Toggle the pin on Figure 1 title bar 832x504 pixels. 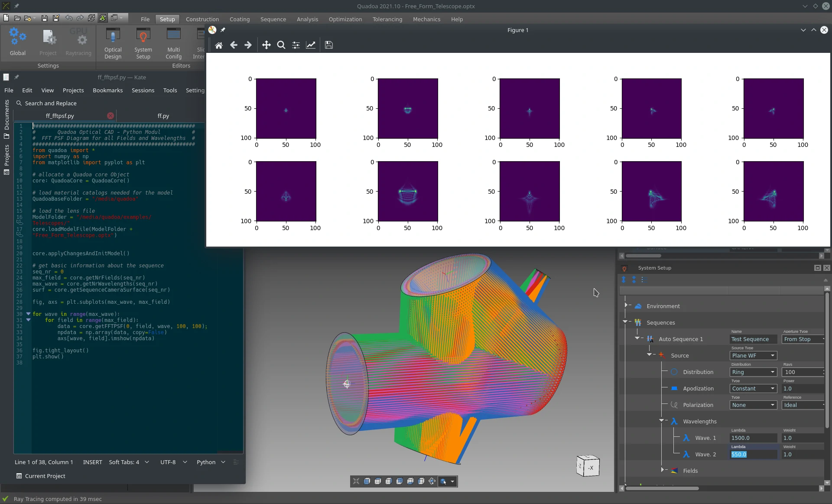[x=223, y=30]
